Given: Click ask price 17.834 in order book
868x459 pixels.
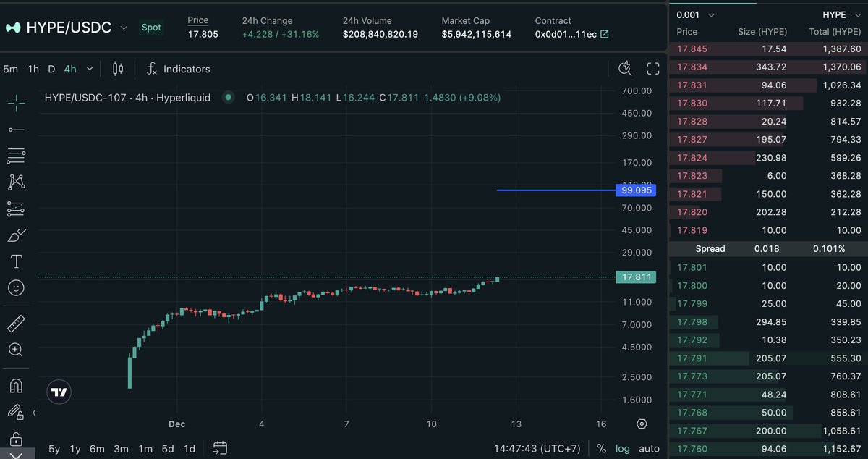Looking at the screenshot, I should coord(692,67).
